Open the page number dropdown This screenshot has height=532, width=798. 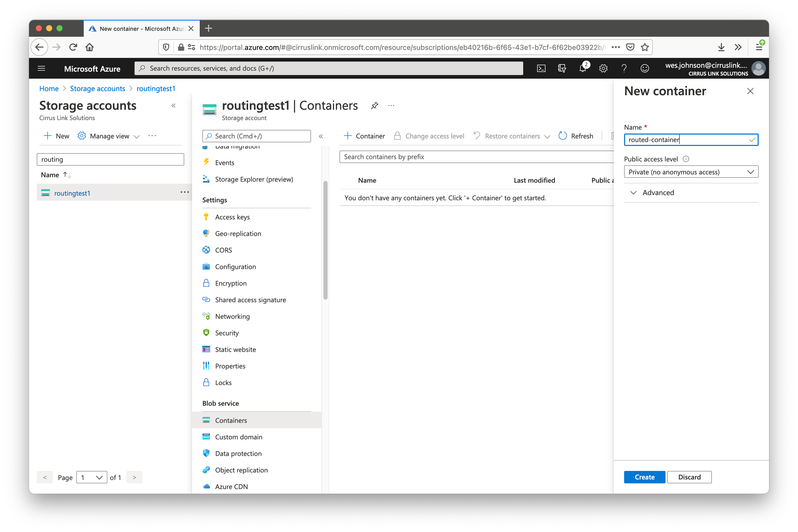pos(92,477)
